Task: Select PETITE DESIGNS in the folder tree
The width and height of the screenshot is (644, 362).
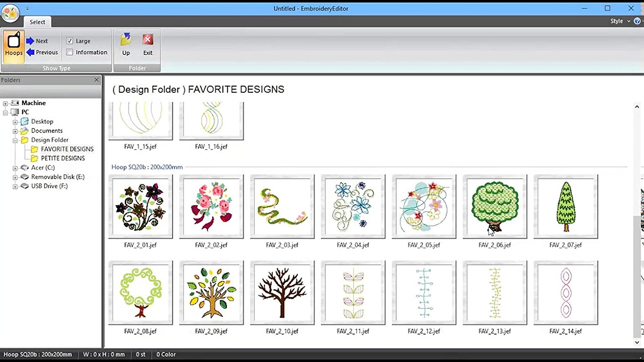Action: point(63,158)
